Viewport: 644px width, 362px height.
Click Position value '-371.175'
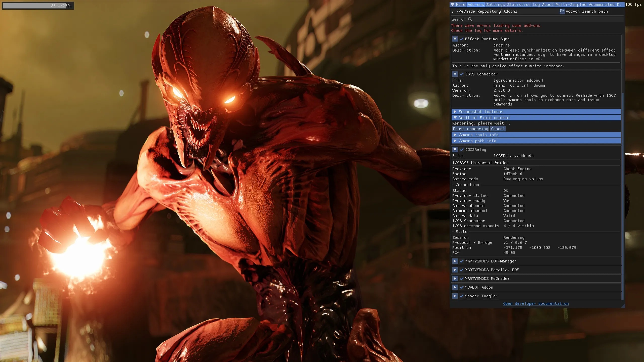(x=513, y=248)
